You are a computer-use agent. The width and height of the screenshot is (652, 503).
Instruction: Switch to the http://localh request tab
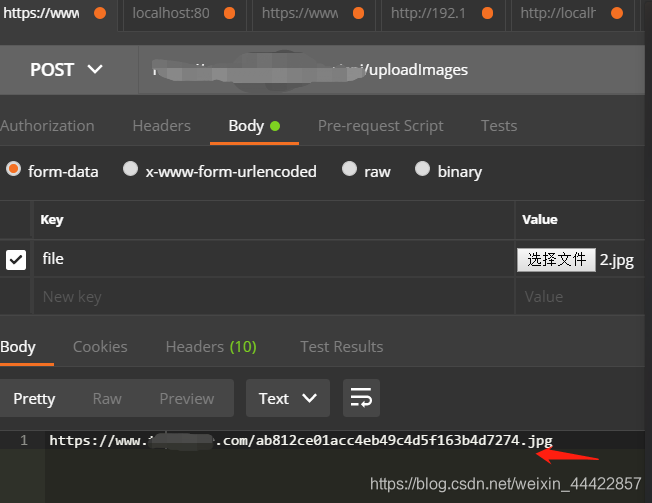point(572,13)
